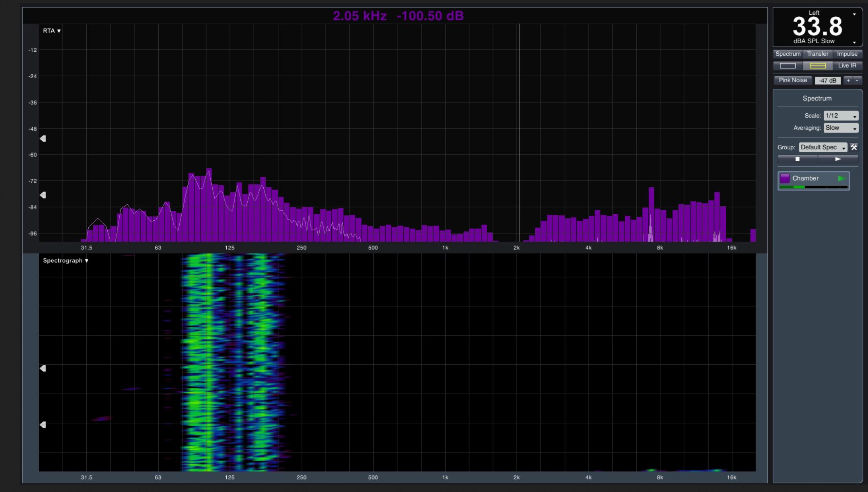Screen dimensions: 868x492
Task: Click the -12 label on the RTA level axis
Action: pos(33,50)
